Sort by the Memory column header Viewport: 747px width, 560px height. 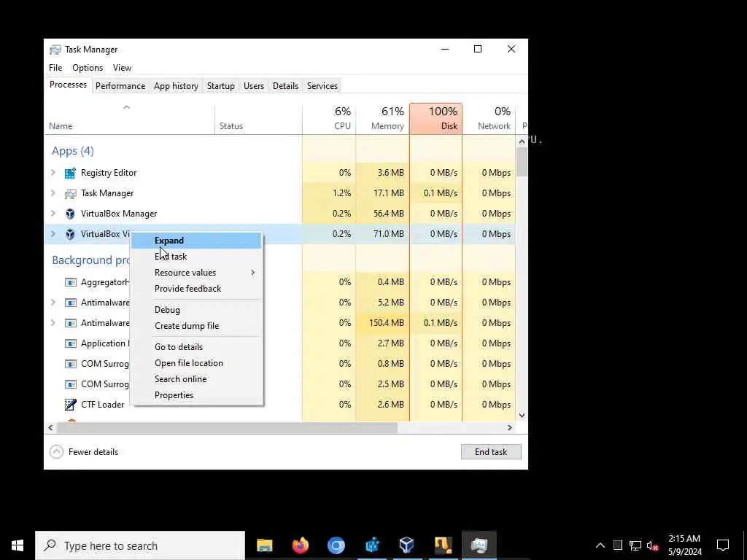(x=382, y=119)
